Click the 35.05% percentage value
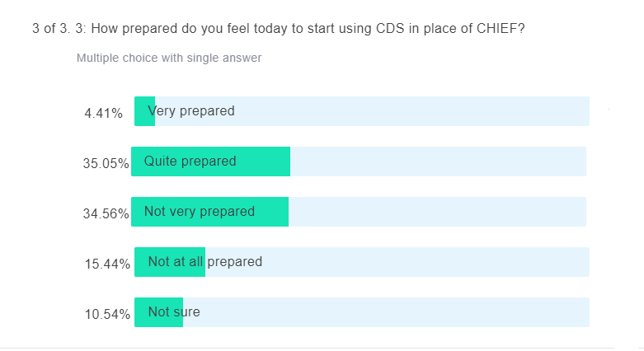This screenshot has height=351, width=644. (106, 163)
